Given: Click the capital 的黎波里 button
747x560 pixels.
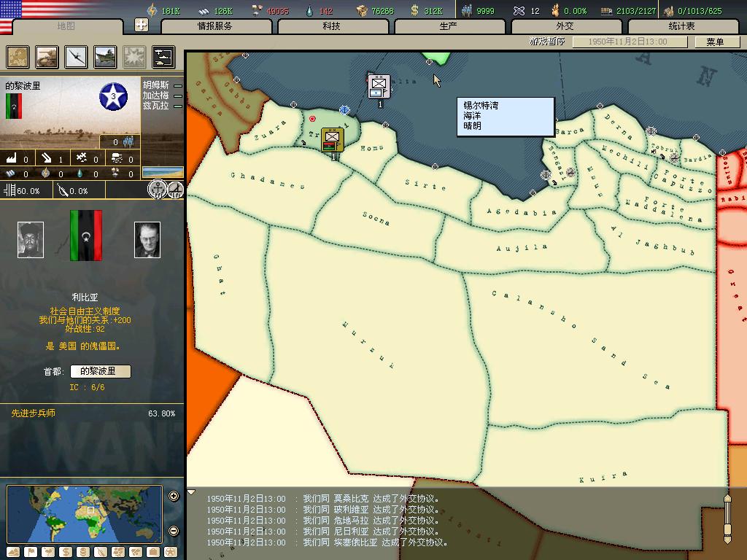Looking at the screenshot, I should click(x=101, y=371).
